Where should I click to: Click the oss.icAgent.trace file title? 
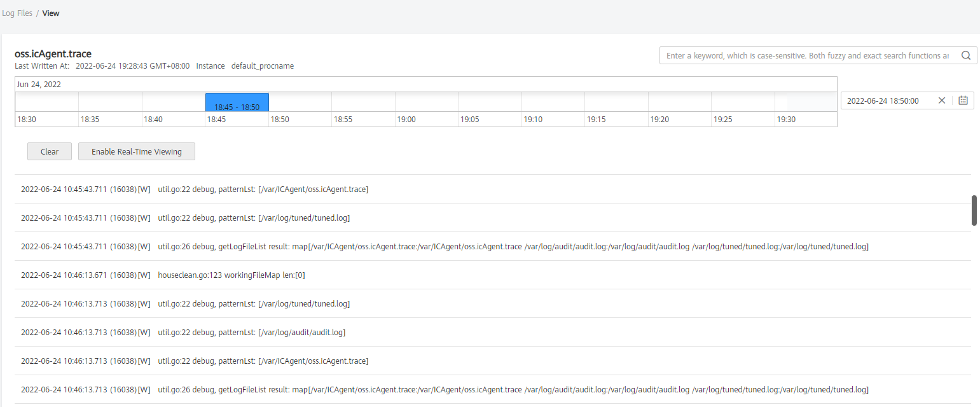(53, 54)
